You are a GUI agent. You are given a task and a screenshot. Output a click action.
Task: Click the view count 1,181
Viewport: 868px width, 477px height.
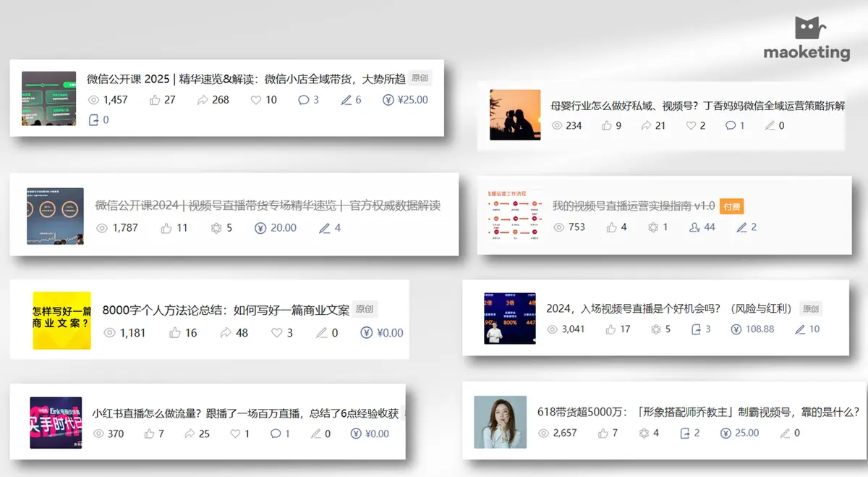133,333
